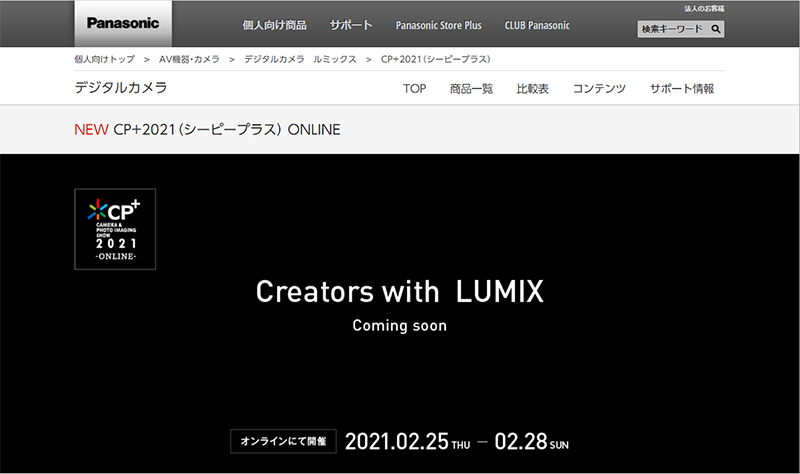The image size is (800, 474).
Task: Click the オンラインにて開催 badge
Action: pyautogui.click(x=283, y=441)
